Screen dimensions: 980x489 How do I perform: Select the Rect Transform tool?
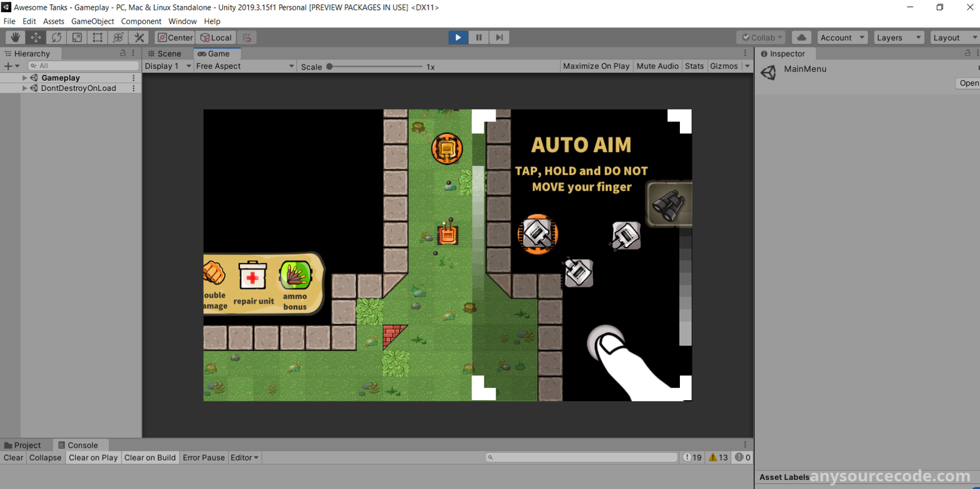pos(97,37)
